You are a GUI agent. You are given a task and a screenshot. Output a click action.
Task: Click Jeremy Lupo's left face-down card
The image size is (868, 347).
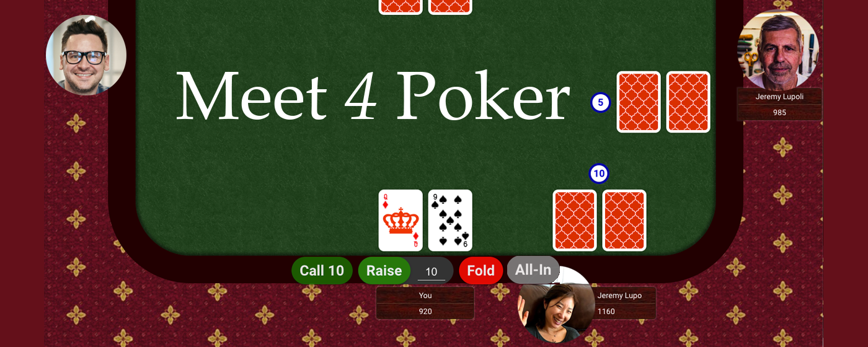[575, 221]
